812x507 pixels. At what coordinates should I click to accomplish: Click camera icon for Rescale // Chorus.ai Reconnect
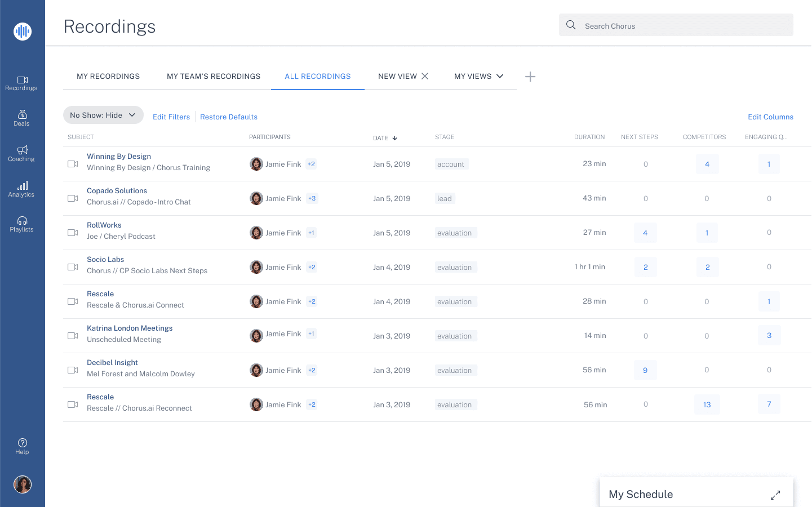point(73,404)
